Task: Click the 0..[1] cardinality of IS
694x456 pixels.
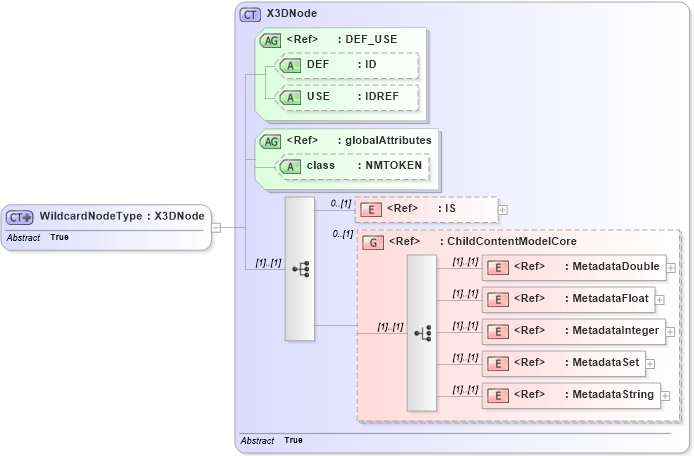Action: (341, 204)
